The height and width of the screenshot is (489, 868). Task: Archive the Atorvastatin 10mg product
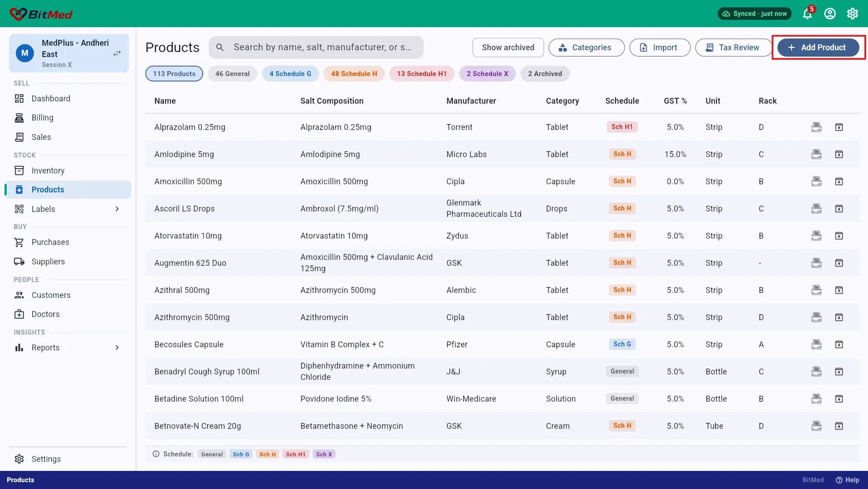pyautogui.click(x=839, y=236)
